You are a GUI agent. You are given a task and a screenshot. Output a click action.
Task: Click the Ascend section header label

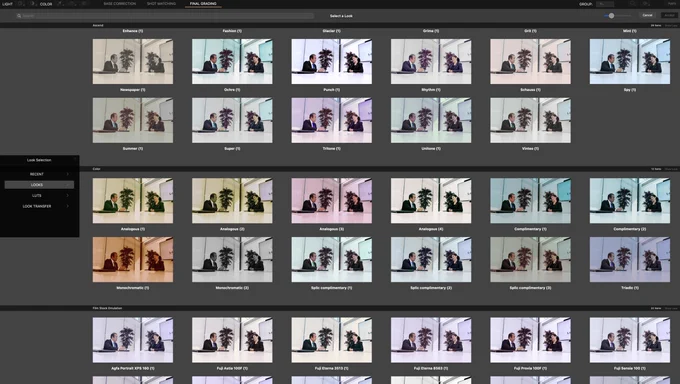(x=98, y=26)
